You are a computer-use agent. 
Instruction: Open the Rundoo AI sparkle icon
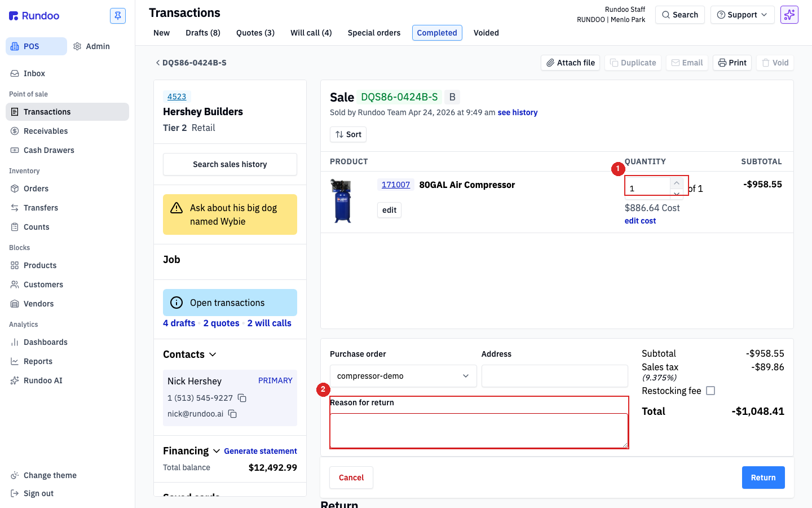[x=789, y=15]
